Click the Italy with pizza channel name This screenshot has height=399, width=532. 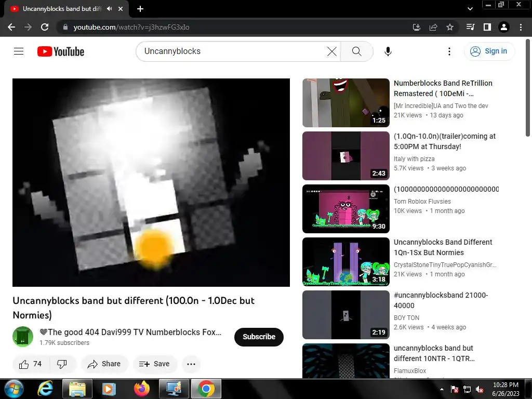pyautogui.click(x=414, y=159)
